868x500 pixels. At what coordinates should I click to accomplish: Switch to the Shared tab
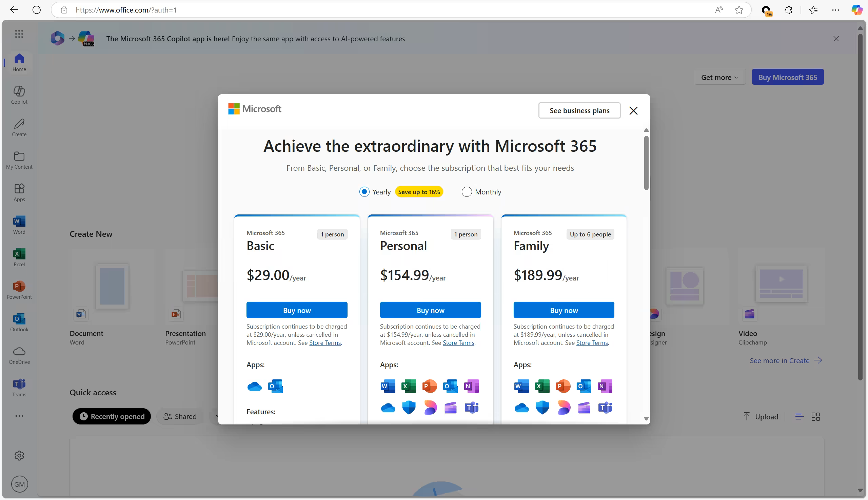click(x=180, y=416)
